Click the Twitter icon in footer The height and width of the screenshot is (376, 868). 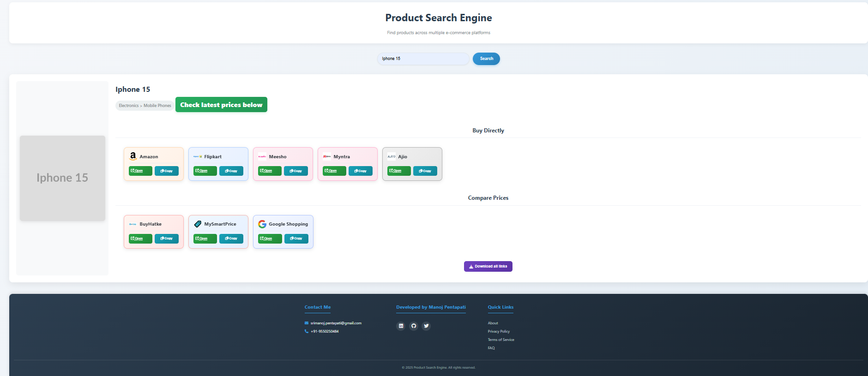point(426,326)
